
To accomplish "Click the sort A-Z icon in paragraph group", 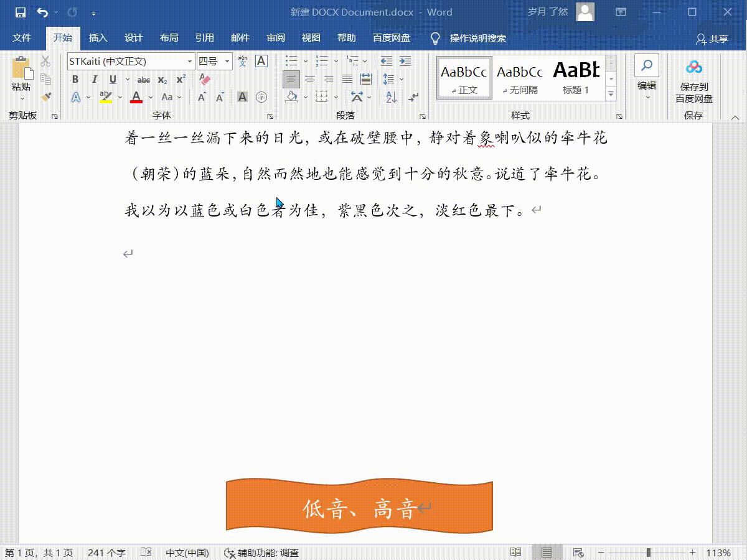I will (x=391, y=96).
